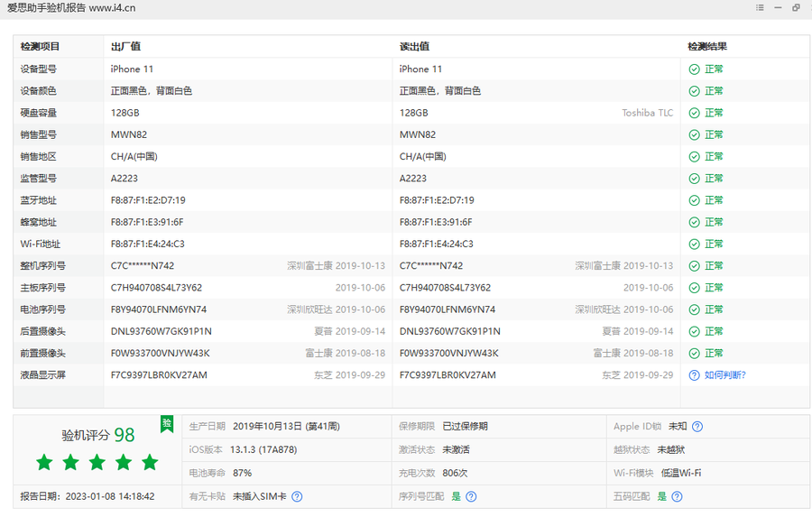Click the help icon next to 未插入SIM卡
The width and height of the screenshot is (812, 526).
pos(297,496)
